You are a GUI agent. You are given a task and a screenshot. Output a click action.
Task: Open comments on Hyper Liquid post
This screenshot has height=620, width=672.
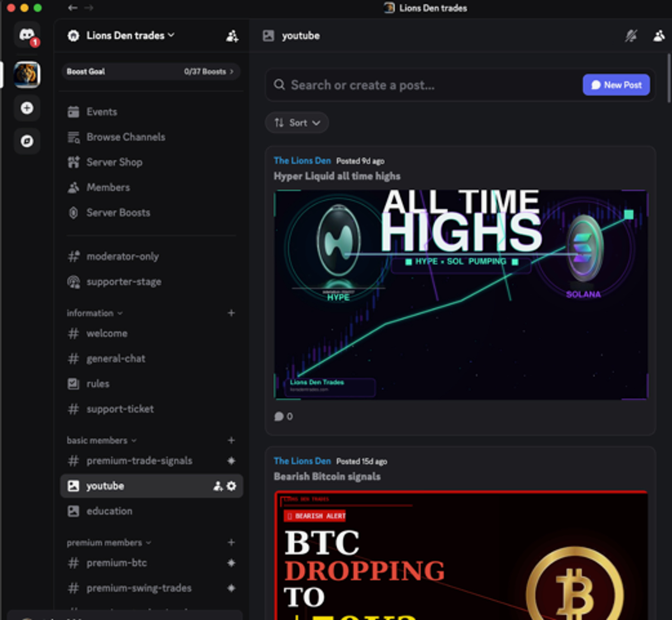283,417
